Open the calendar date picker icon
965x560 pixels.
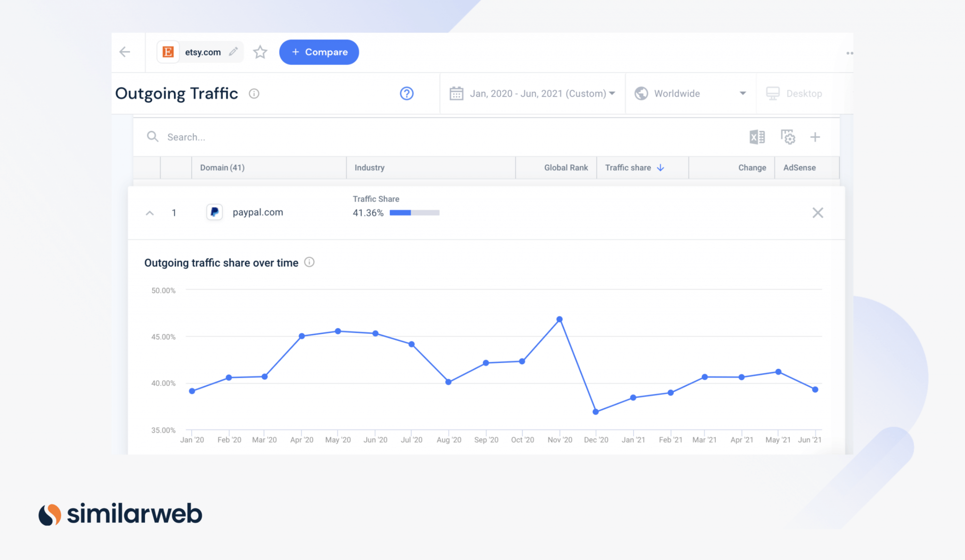coord(456,93)
